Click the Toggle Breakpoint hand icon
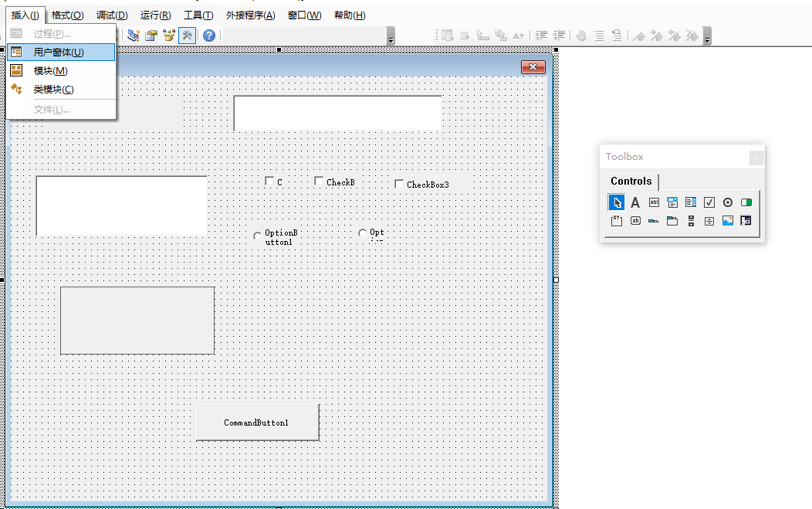812x509 pixels. coord(581,36)
